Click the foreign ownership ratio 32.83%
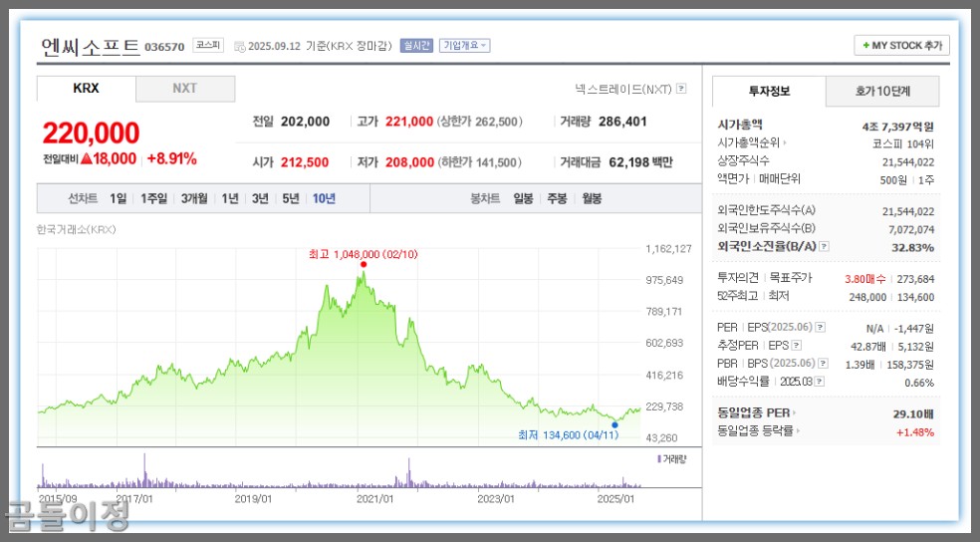 [912, 247]
